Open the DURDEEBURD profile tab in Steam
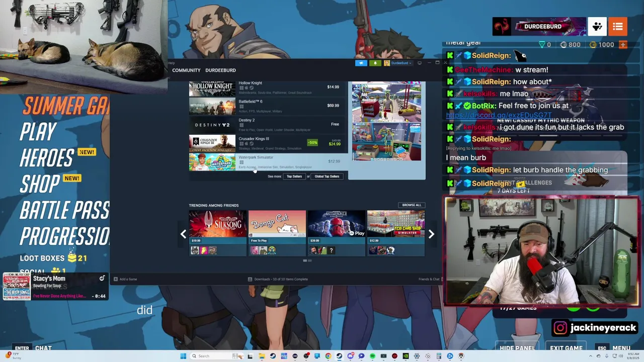 [x=220, y=70]
